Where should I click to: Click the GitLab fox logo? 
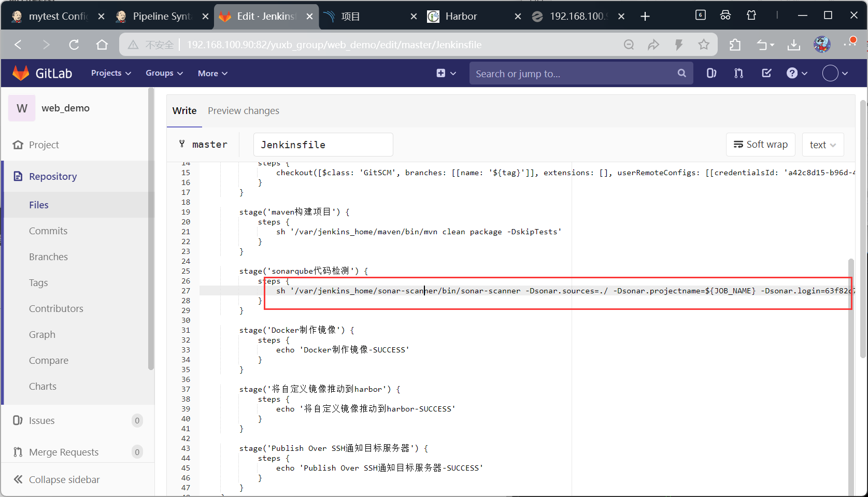click(21, 73)
